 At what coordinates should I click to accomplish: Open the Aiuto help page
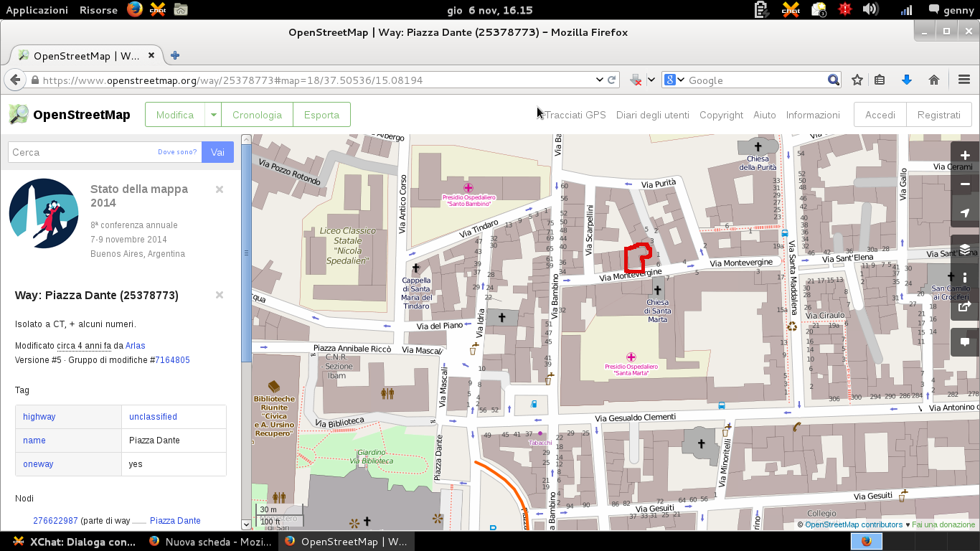click(x=765, y=115)
